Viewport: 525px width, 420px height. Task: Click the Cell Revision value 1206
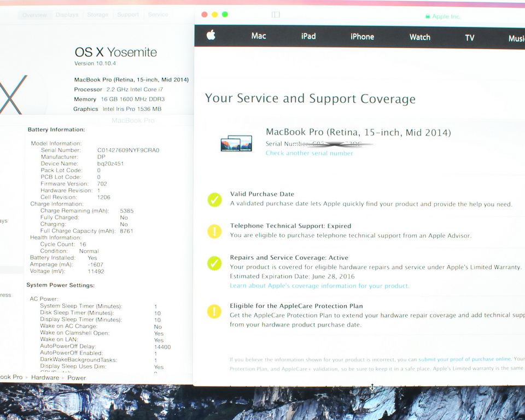point(104,197)
